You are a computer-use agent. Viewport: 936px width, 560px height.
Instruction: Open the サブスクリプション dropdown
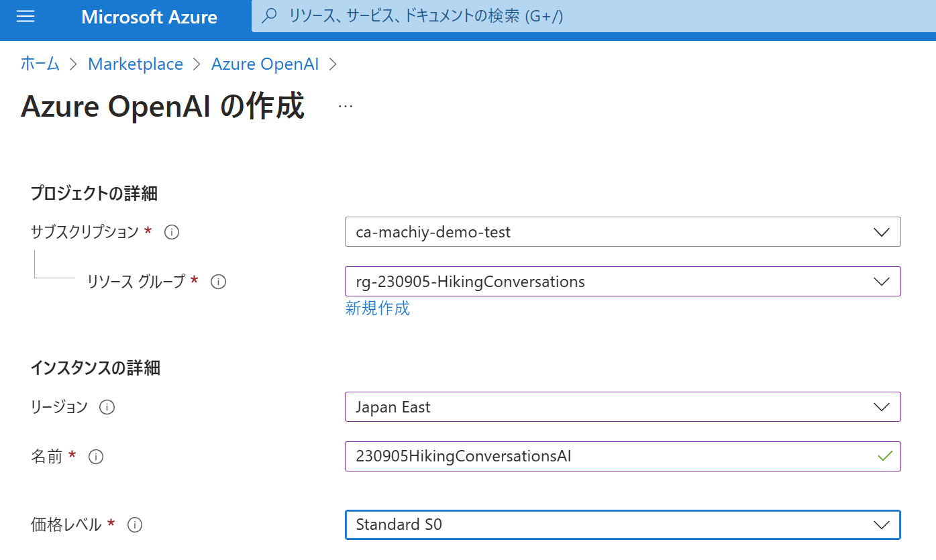point(623,232)
